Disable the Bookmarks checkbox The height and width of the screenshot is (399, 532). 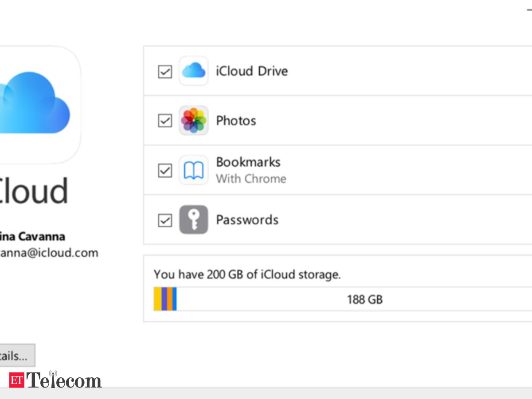pos(165,171)
